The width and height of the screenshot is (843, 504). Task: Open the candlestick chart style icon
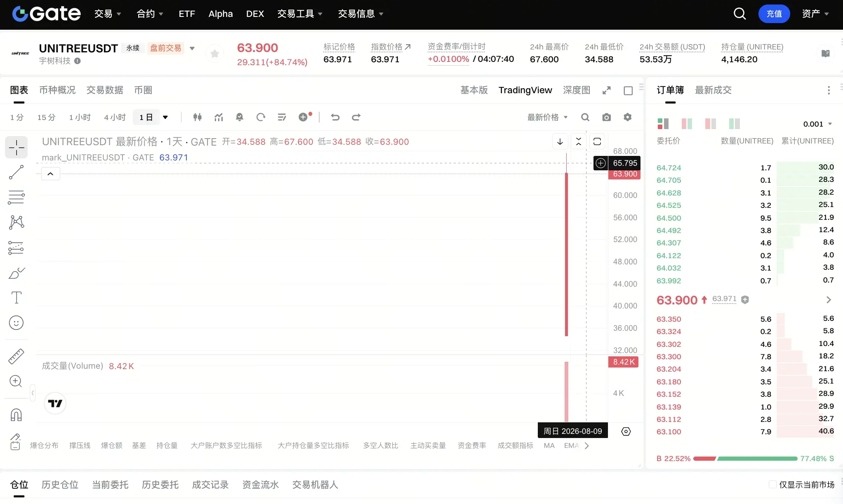click(x=198, y=117)
